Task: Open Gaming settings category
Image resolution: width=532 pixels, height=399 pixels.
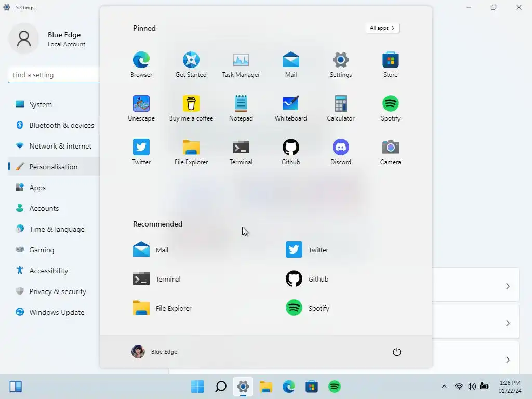Action: [x=54, y=250]
